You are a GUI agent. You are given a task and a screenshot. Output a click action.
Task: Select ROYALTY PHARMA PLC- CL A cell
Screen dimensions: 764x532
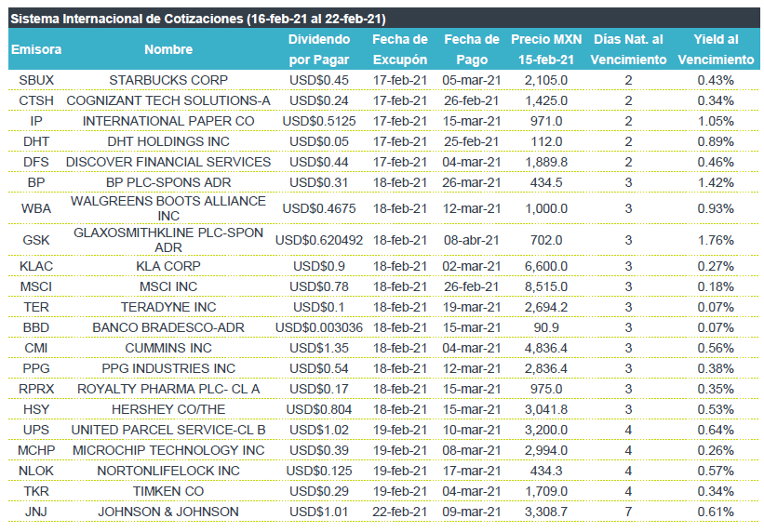point(168,389)
